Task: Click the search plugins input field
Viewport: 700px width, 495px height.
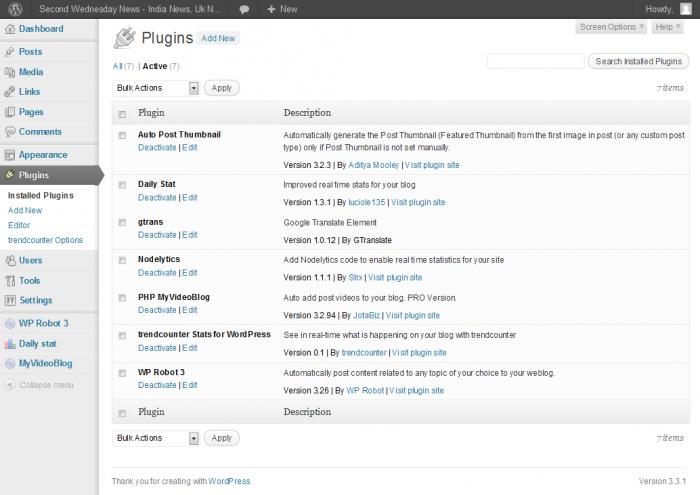Action: [x=536, y=61]
